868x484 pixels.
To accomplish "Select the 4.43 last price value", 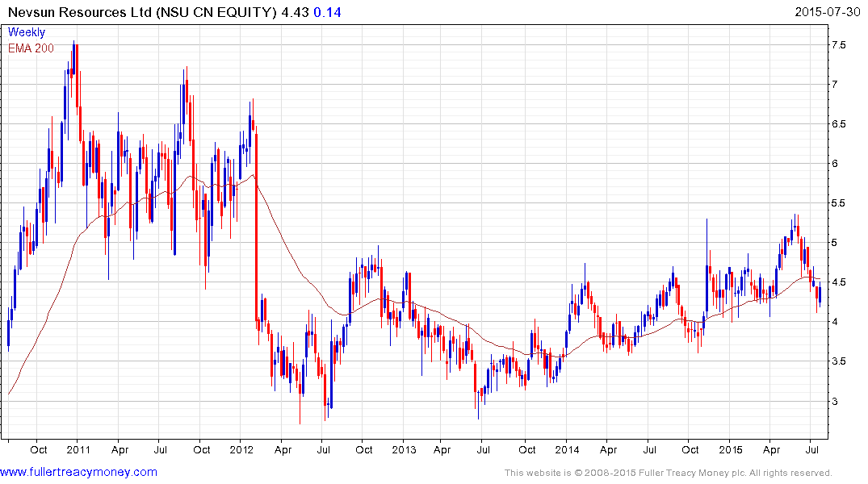I will pos(295,12).
